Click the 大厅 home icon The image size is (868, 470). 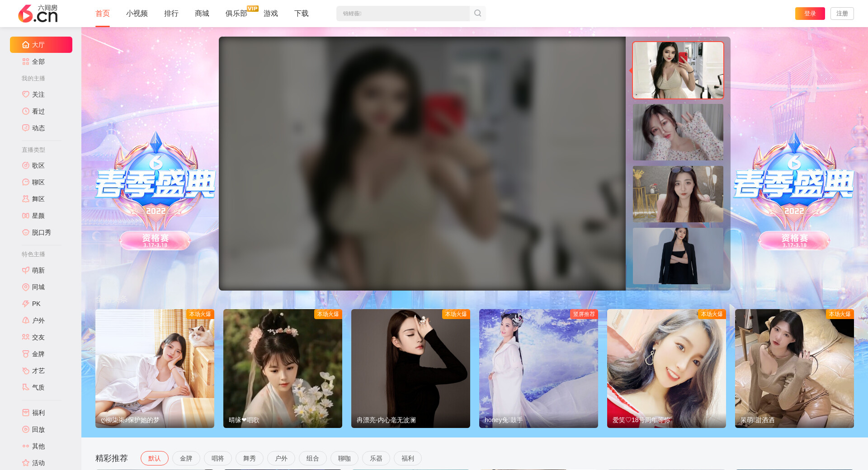(x=26, y=45)
